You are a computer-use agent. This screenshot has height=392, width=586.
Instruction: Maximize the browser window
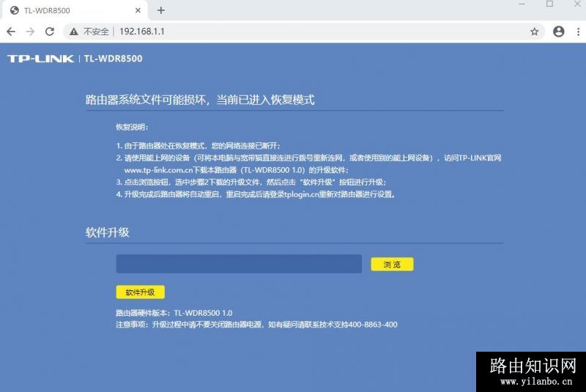tap(549, 4)
